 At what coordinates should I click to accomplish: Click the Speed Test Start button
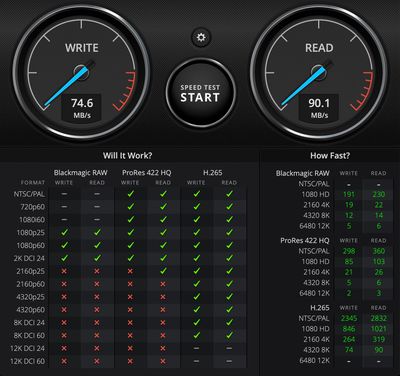[x=201, y=93]
